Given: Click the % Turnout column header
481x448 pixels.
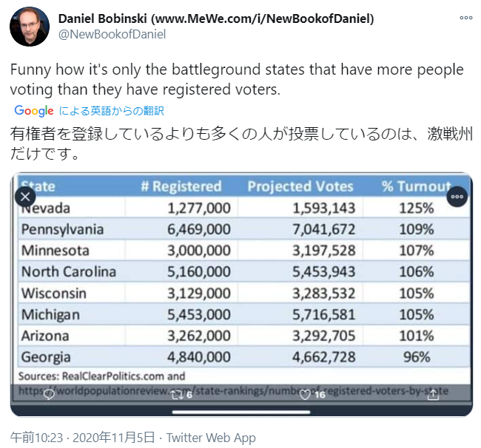Looking at the screenshot, I should point(417,186).
